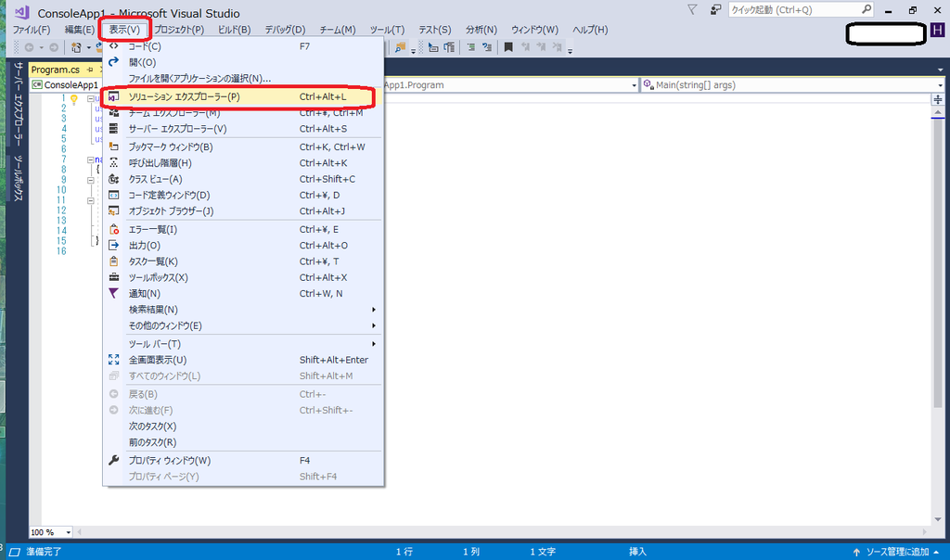Click the comment out lines toolbar icon
The height and width of the screenshot is (560, 950).
coord(471,47)
